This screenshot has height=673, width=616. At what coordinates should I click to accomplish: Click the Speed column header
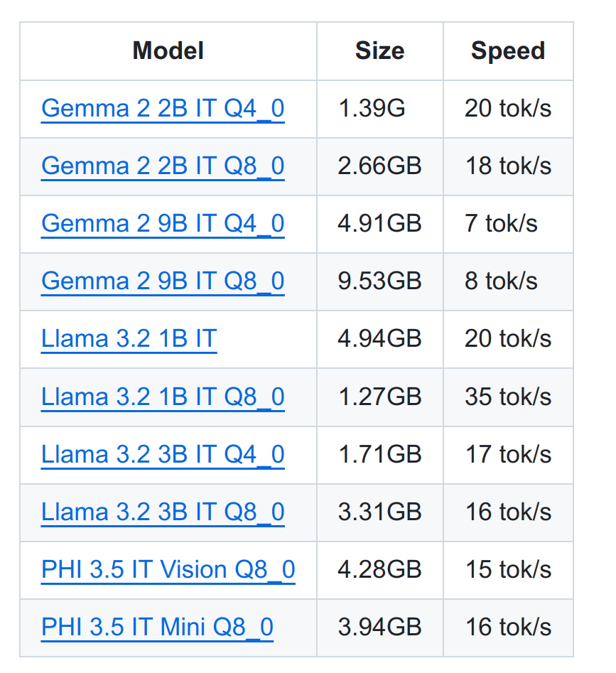pyautogui.click(x=508, y=50)
